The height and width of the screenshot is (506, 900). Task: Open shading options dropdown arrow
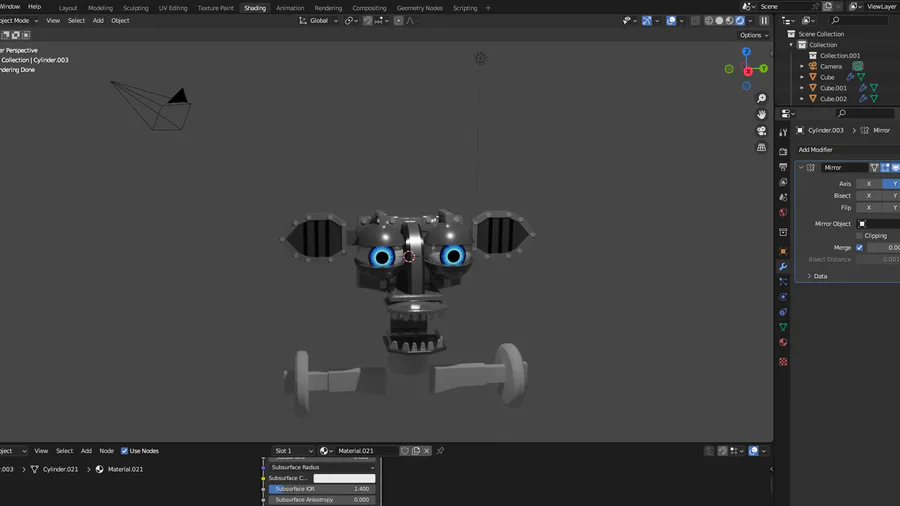(750, 21)
